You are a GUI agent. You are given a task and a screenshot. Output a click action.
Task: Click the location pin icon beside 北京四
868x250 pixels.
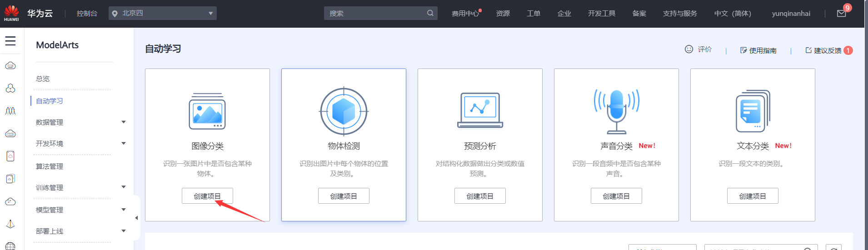pos(115,14)
